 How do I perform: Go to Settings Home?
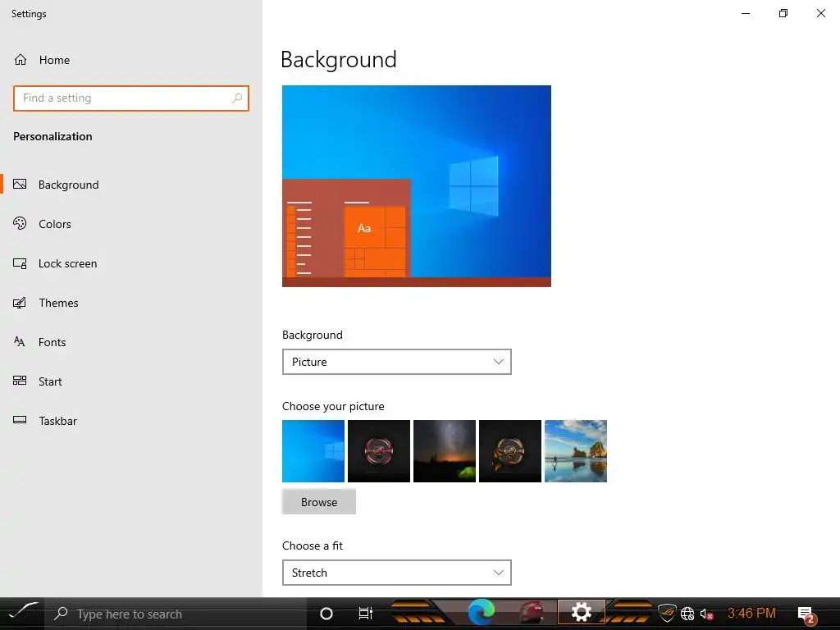tap(42, 60)
